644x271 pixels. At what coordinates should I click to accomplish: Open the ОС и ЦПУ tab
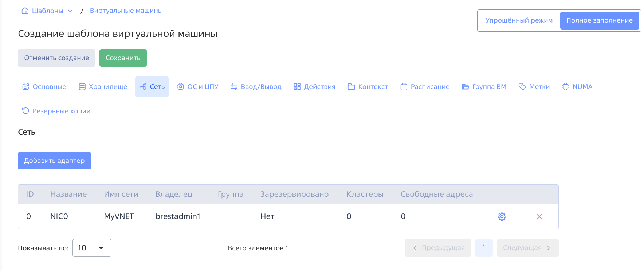[197, 87]
